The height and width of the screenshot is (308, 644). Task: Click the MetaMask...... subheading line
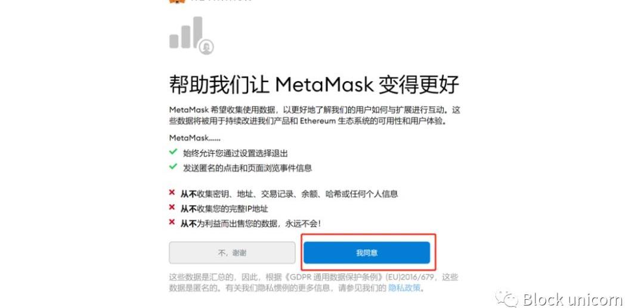194,138
